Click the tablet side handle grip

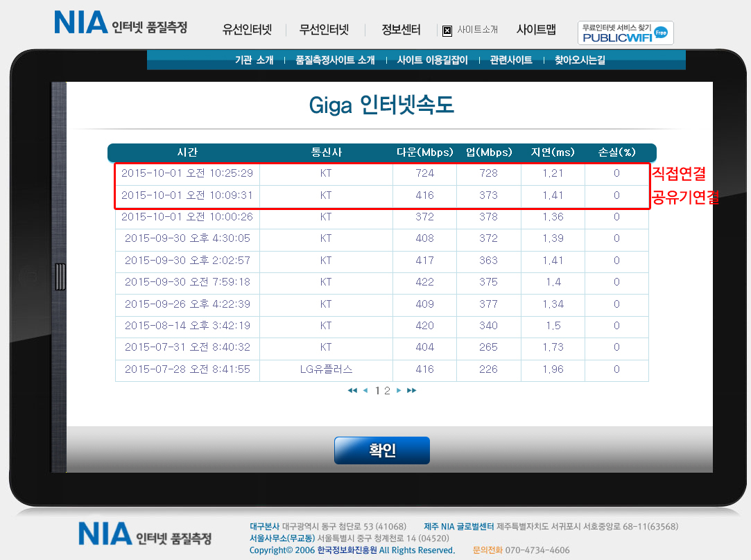point(60,277)
